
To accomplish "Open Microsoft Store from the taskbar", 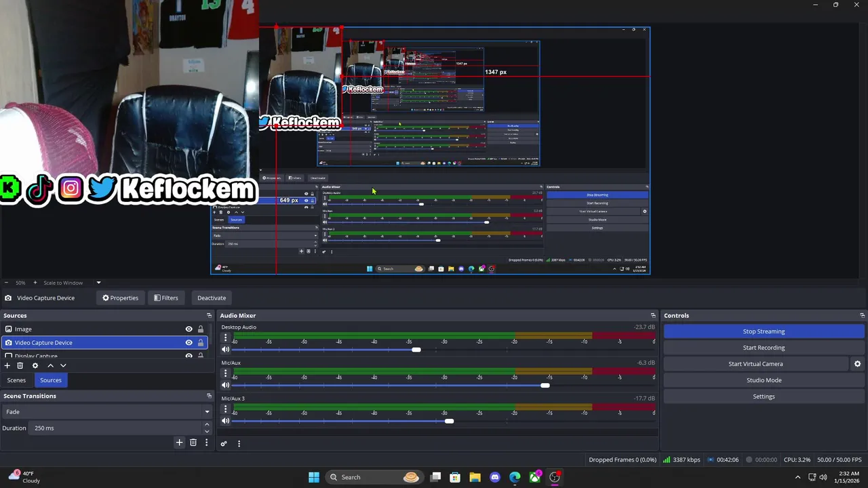I will click(x=455, y=477).
